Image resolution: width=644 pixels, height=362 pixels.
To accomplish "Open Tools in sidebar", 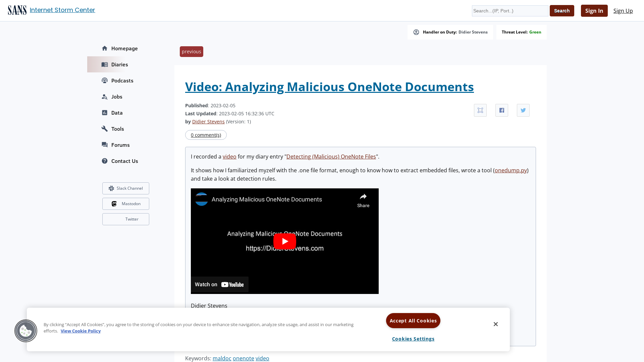I will (118, 129).
